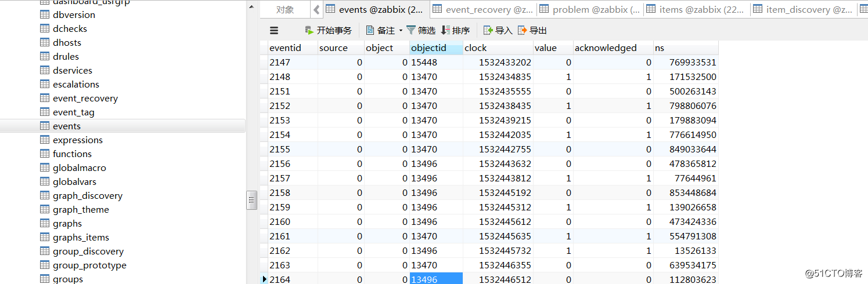Click the object column header
The image size is (868, 284).
(387, 48)
